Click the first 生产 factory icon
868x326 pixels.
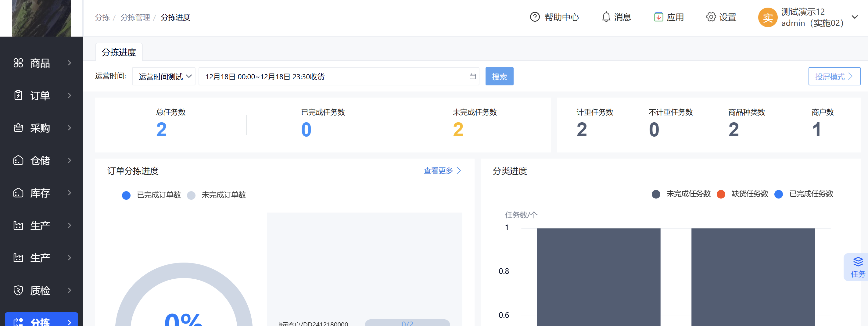click(x=18, y=225)
